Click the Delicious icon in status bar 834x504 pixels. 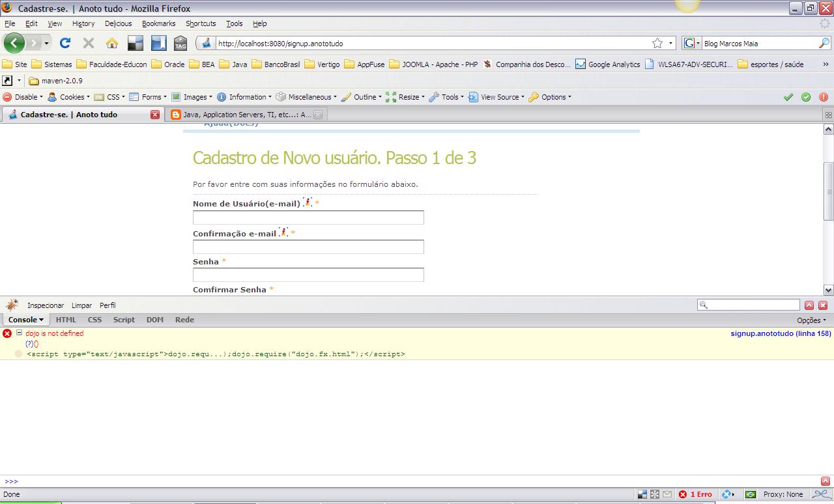pos(642,494)
